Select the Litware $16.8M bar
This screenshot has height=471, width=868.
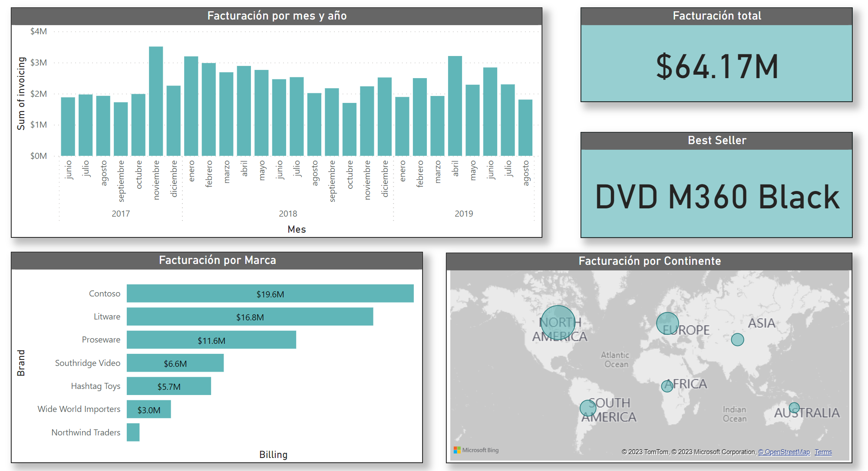pyautogui.click(x=249, y=316)
